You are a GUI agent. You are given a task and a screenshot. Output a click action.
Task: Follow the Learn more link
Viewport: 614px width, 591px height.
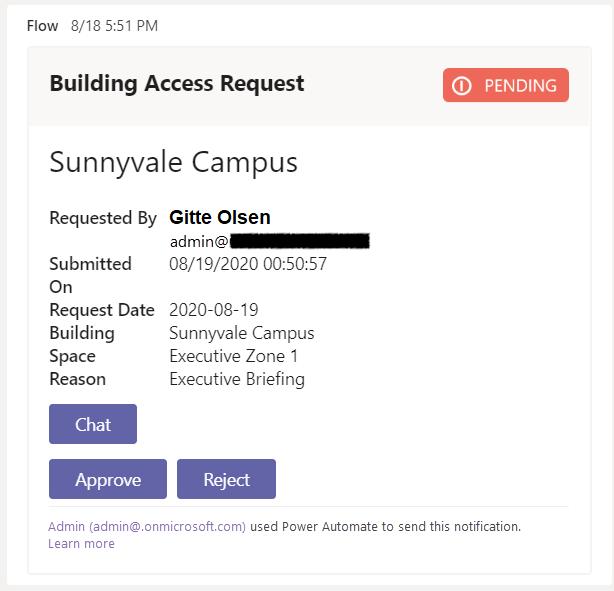[x=81, y=544]
